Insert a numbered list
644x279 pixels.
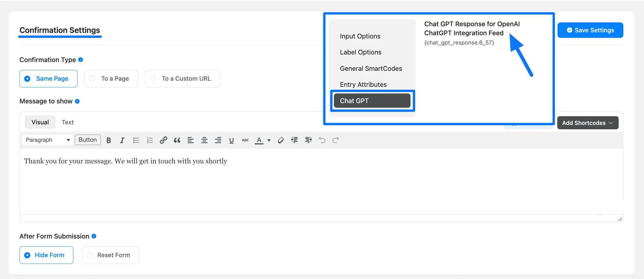150,140
